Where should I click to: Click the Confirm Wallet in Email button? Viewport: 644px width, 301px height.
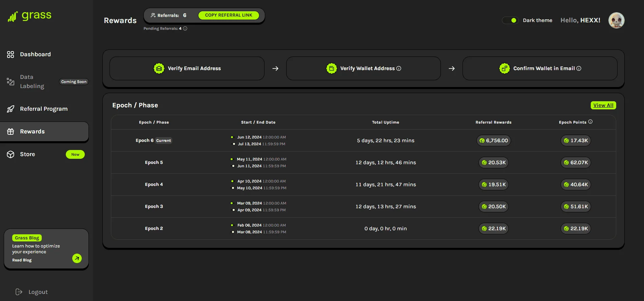point(540,68)
